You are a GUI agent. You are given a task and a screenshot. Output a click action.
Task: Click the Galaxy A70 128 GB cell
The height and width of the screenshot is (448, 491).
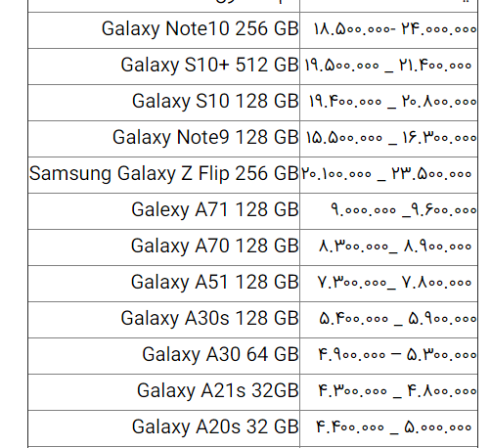point(163,247)
